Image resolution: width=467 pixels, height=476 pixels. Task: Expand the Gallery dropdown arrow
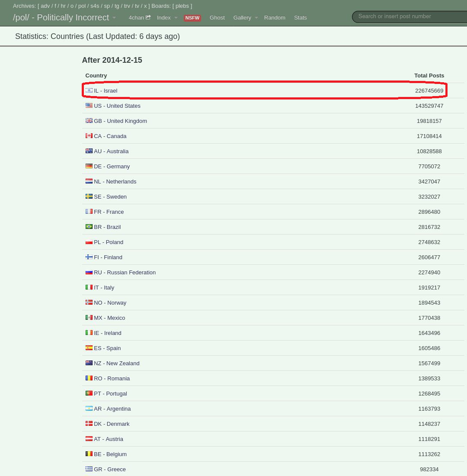click(x=256, y=18)
